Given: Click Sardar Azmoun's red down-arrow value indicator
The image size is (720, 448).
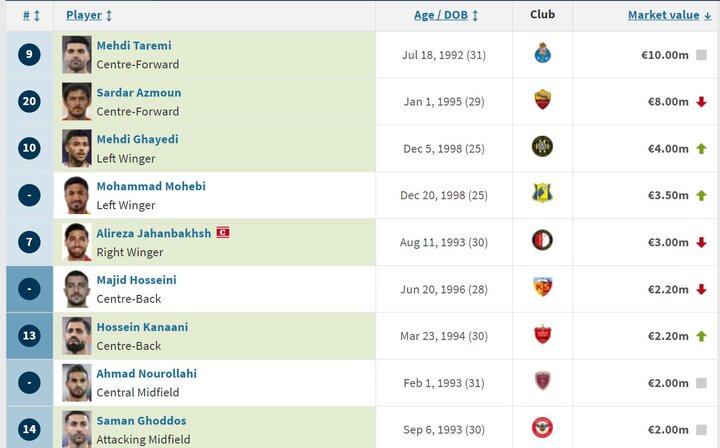Looking at the screenshot, I should [x=701, y=102].
